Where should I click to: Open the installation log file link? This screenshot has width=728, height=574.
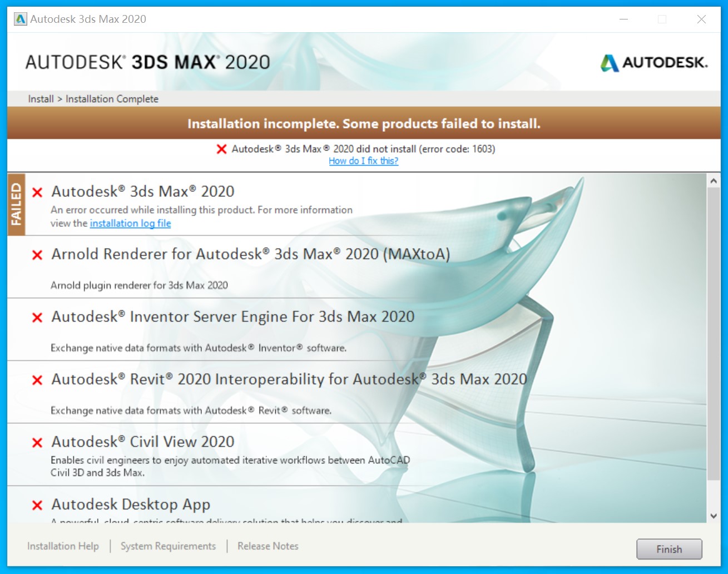click(x=131, y=223)
